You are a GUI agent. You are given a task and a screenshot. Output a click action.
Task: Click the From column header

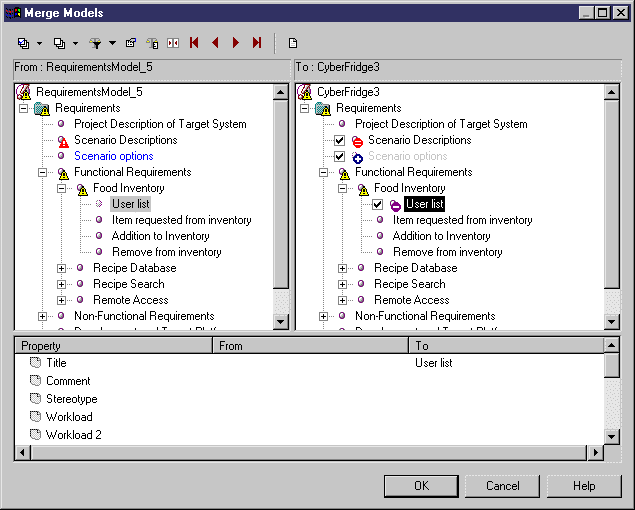coord(310,346)
